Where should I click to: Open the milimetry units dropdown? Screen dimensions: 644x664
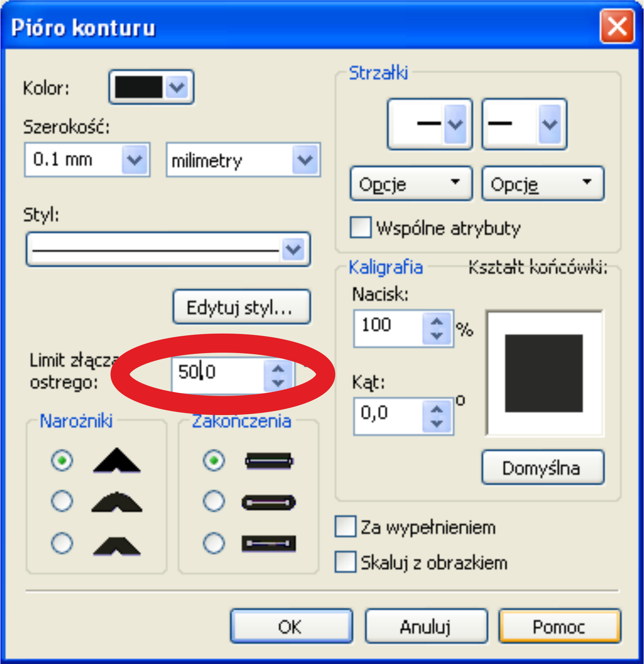305,160
